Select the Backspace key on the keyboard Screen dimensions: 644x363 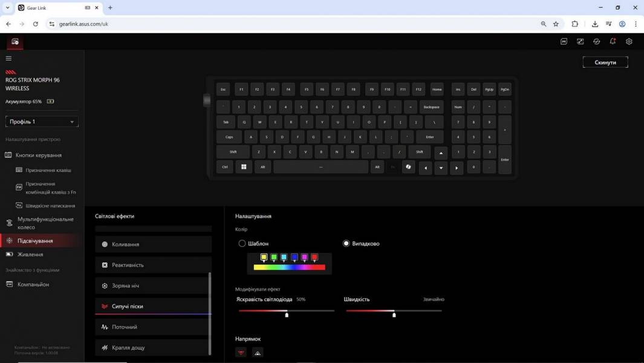tap(431, 107)
